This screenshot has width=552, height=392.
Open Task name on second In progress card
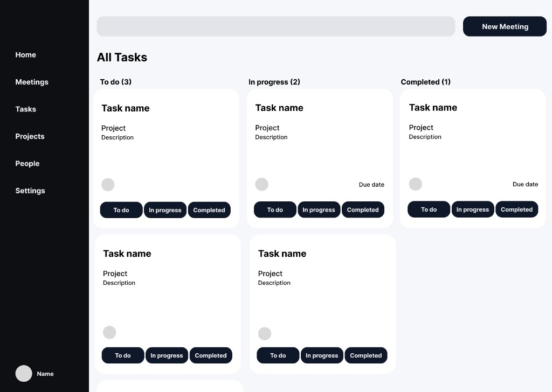[x=282, y=254]
